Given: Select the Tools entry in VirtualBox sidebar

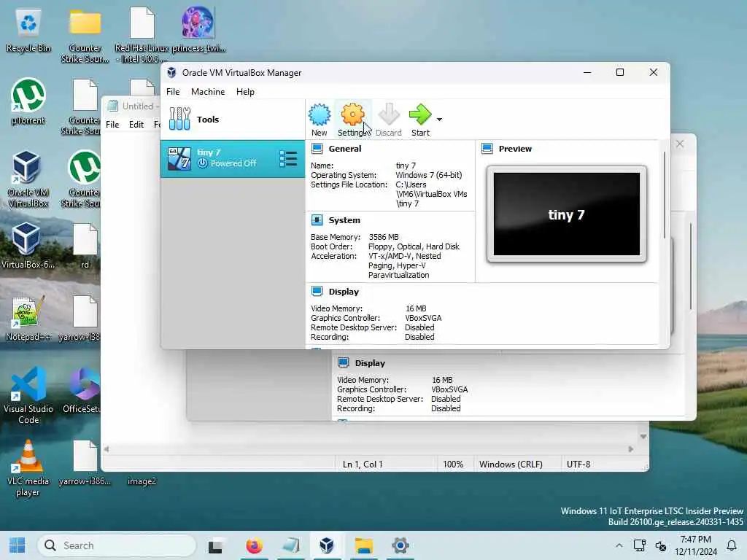Looking at the screenshot, I should pos(233,120).
